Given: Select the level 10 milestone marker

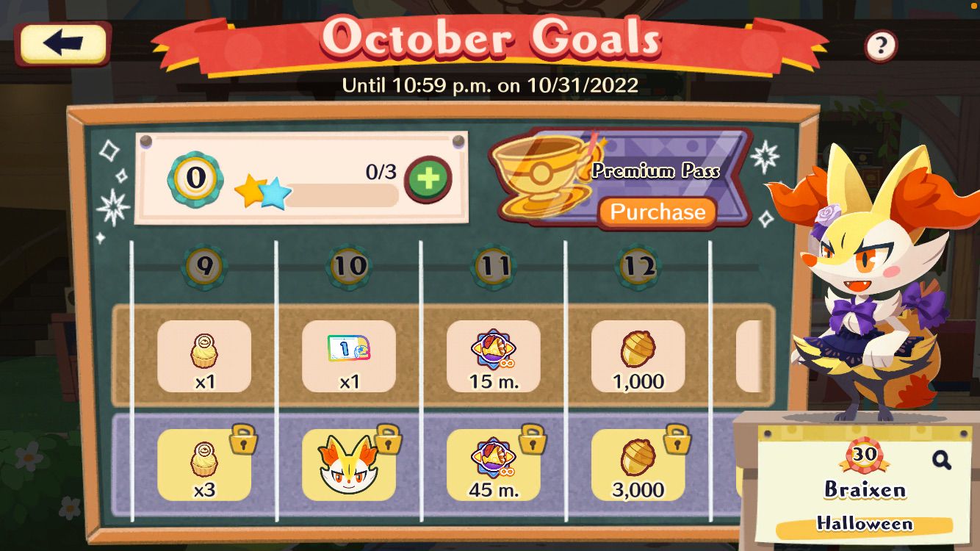Looking at the screenshot, I should tap(349, 266).
